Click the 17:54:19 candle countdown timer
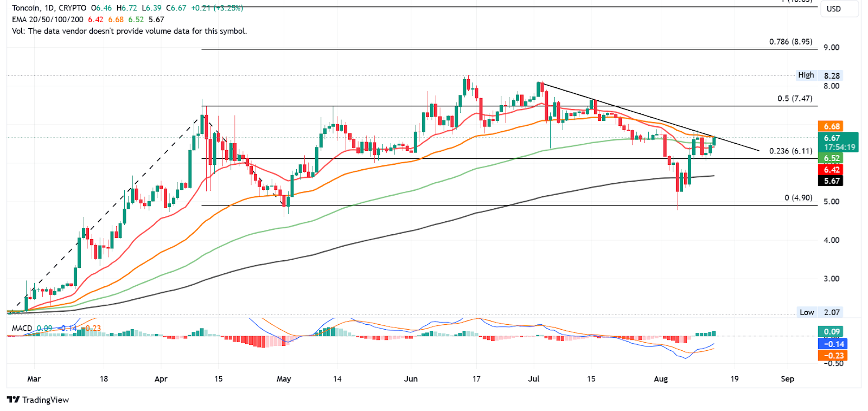This screenshot has height=411, width=868. [839, 147]
